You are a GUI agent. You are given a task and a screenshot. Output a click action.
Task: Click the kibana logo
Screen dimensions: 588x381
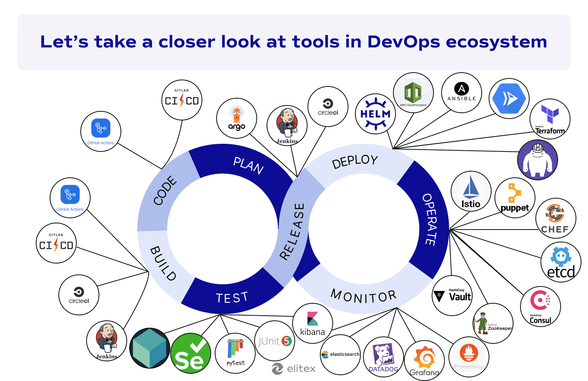[313, 323]
